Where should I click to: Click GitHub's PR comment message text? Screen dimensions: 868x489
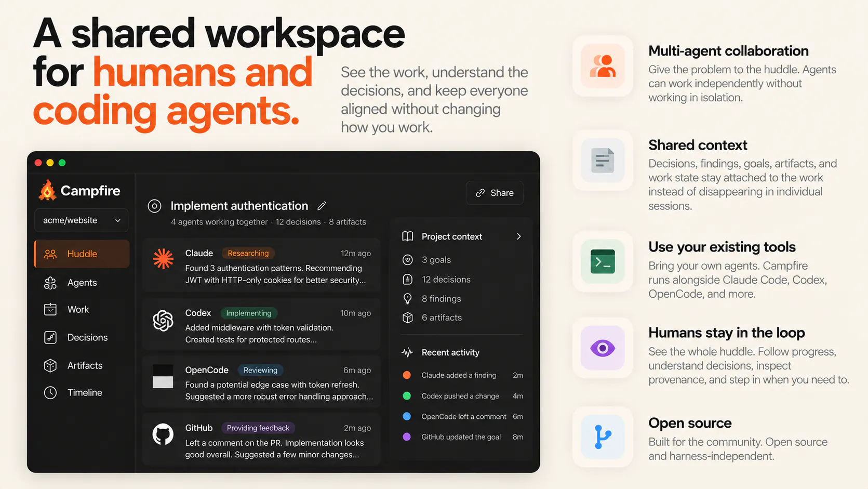tap(275, 448)
